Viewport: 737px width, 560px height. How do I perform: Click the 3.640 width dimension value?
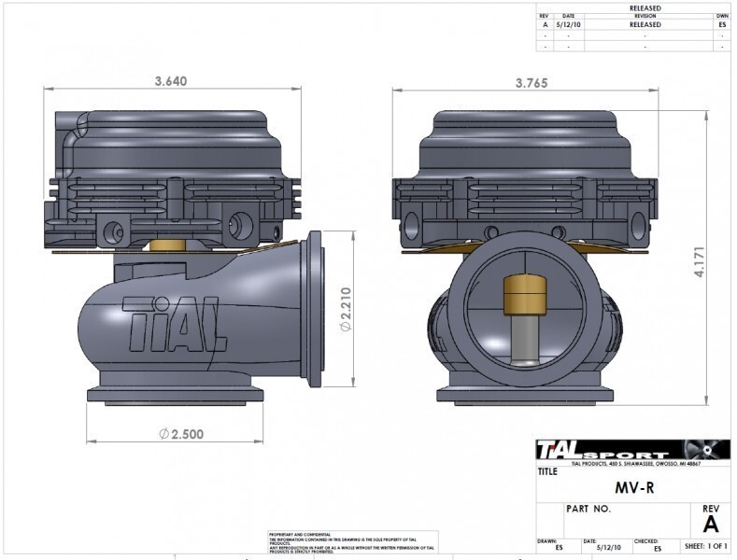pyautogui.click(x=171, y=81)
